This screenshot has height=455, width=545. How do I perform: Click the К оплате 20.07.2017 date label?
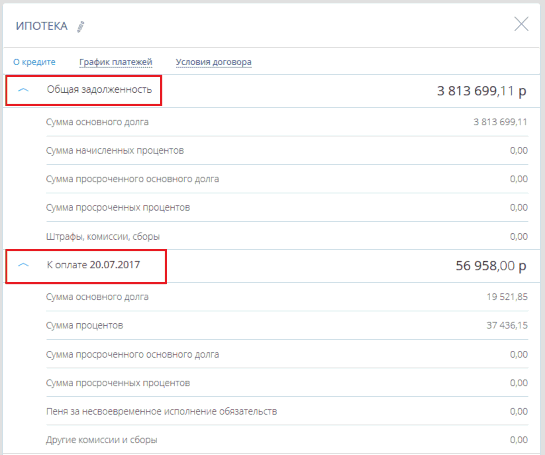pyautogui.click(x=93, y=265)
